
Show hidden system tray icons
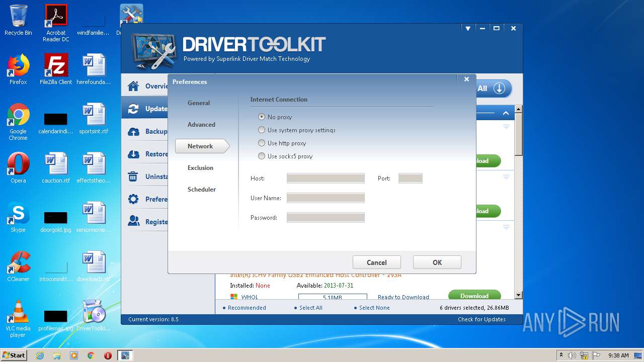tap(561, 355)
